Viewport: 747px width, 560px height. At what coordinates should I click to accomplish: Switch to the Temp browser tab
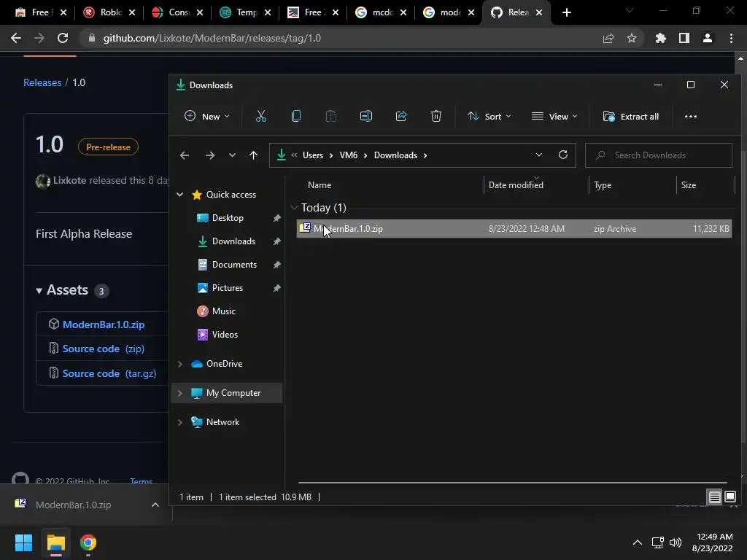click(x=246, y=12)
